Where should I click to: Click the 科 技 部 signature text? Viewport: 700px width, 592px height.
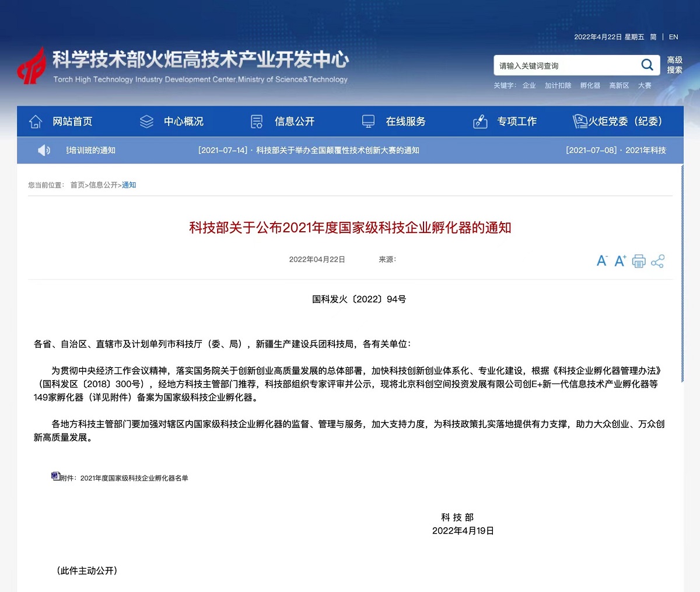[457, 517]
